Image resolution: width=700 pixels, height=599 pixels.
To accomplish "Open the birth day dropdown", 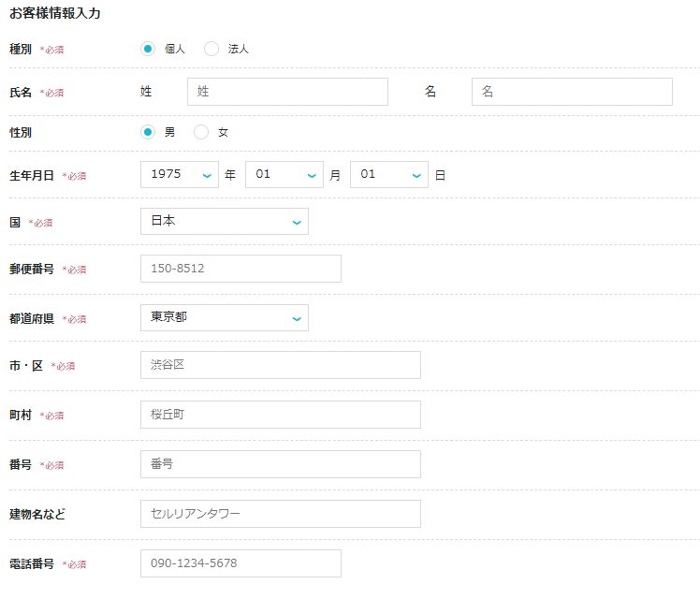I will pyautogui.click(x=388, y=174).
